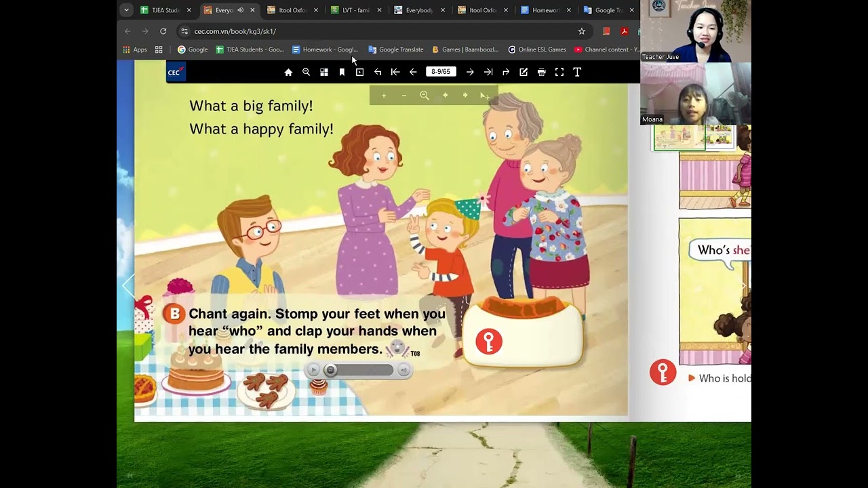
Task: Click the browser back arrow
Action: point(127,31)
